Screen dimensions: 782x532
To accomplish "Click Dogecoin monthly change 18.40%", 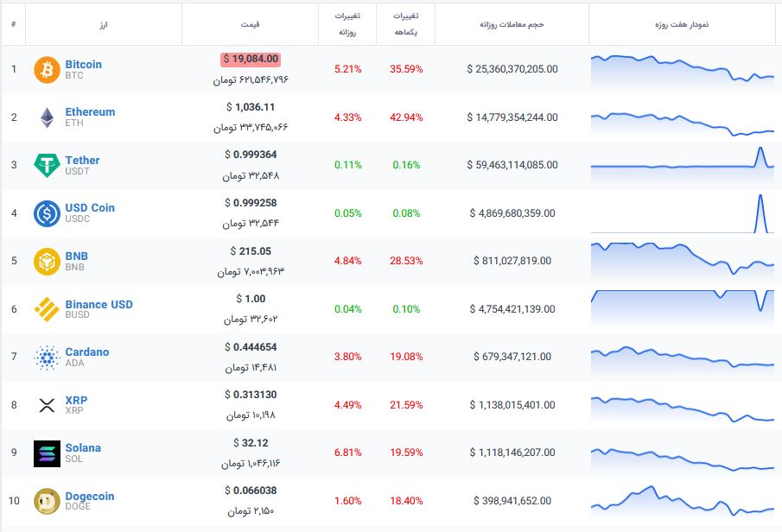I will tap(406, 501).
